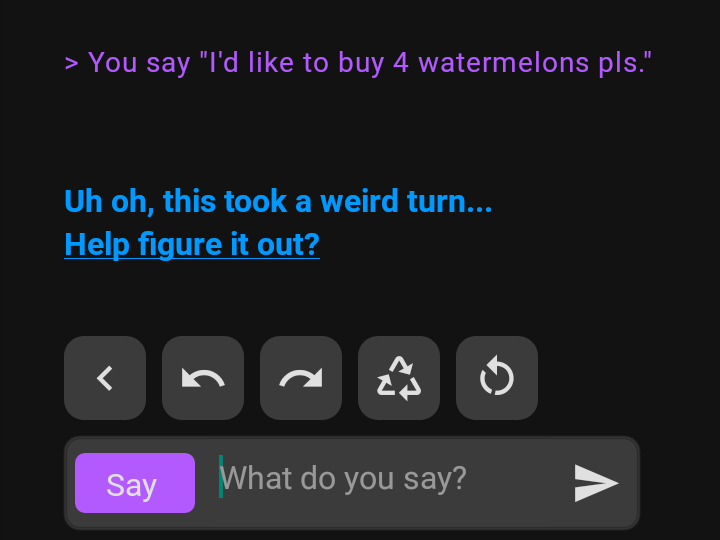Collapse the action buttons with the left chevron
Image resolution: width=720 pixels, height=540 pixels.
[105, 378]
